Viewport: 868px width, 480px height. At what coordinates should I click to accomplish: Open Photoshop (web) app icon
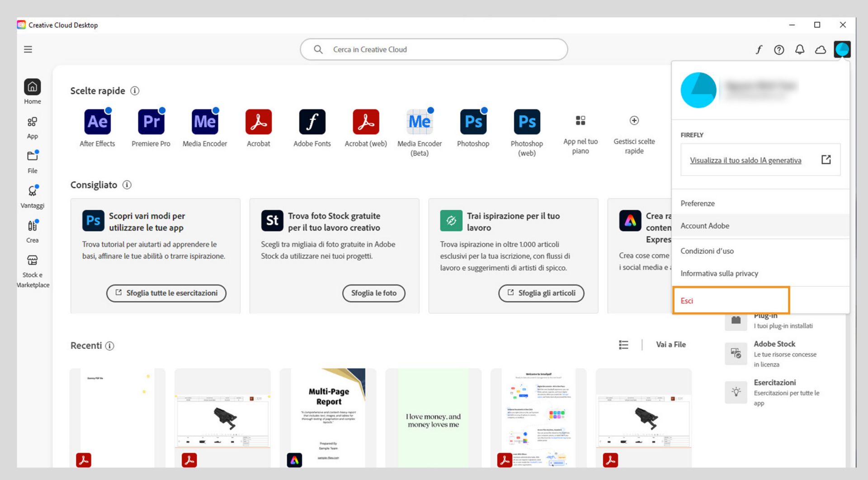(x=527, y=122)
